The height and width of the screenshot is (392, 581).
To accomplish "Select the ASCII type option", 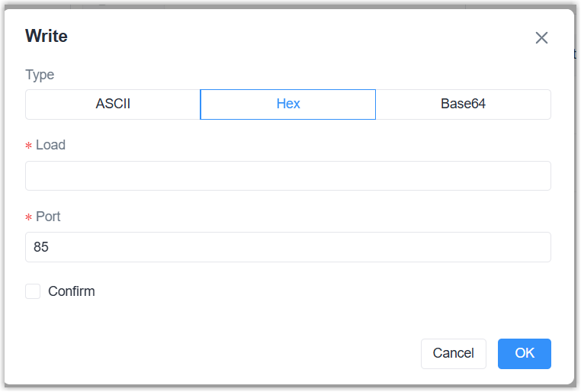I will (113, 104).
